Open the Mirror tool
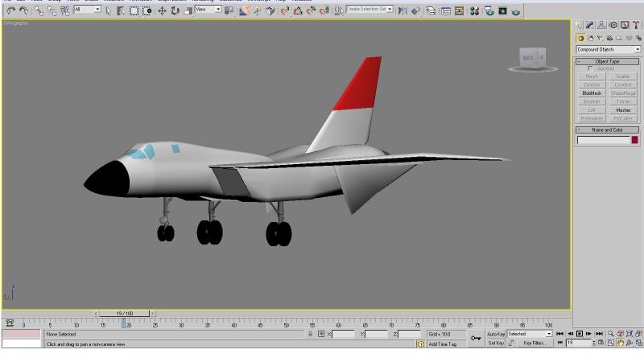The image size is (644, 362). [x=402, y=10]
